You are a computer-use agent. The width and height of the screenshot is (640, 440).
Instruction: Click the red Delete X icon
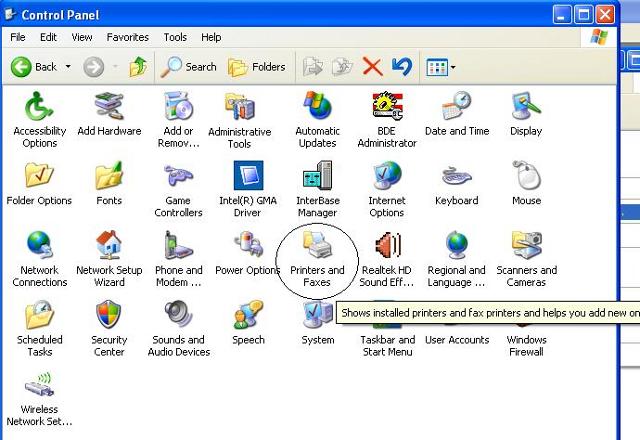372,67
